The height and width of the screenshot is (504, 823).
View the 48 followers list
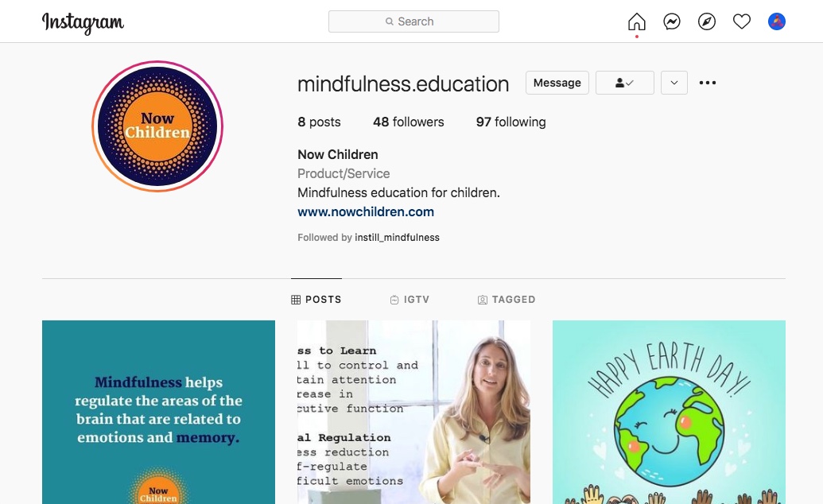coord(409,122)
